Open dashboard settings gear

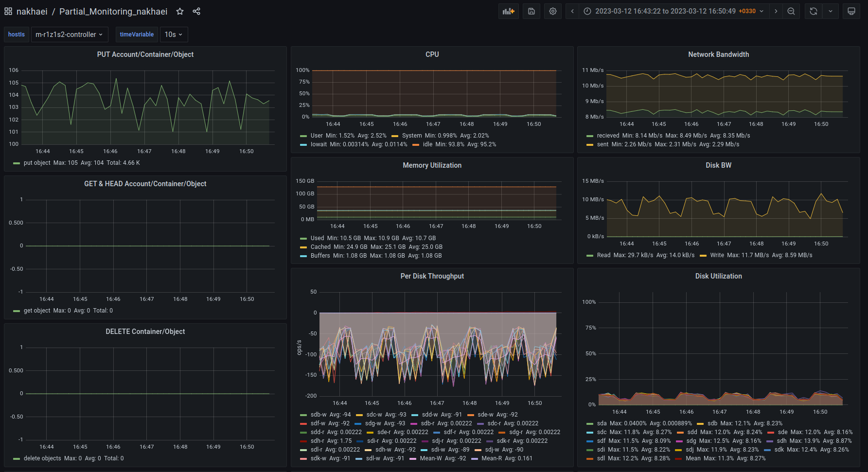[x=553, y=11]
